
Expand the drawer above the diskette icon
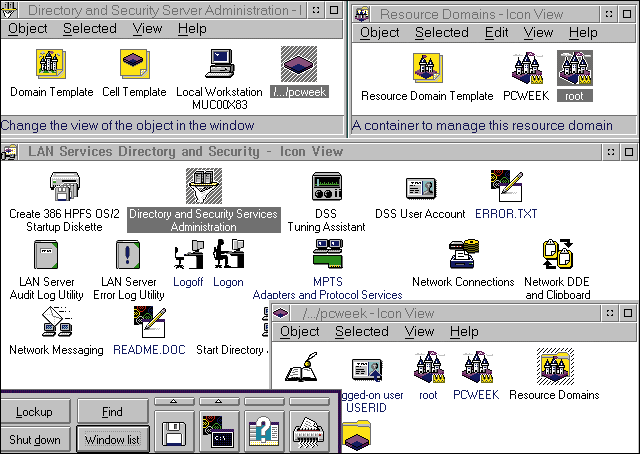(174, 402)
